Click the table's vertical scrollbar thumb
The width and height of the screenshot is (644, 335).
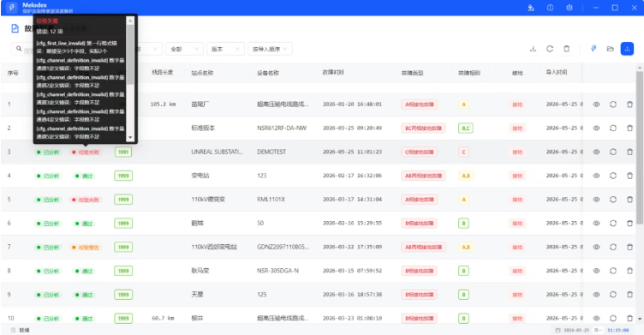(640, 148)
